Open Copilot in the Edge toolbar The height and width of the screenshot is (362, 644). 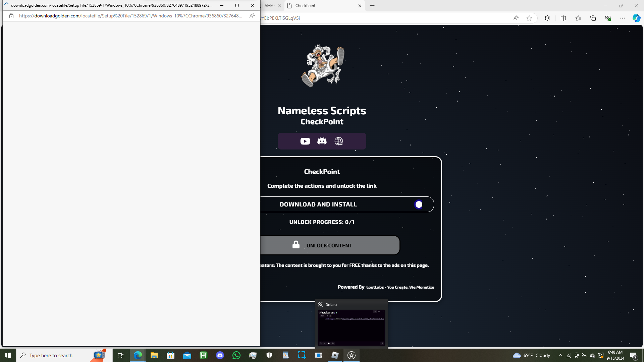(636, 18)
